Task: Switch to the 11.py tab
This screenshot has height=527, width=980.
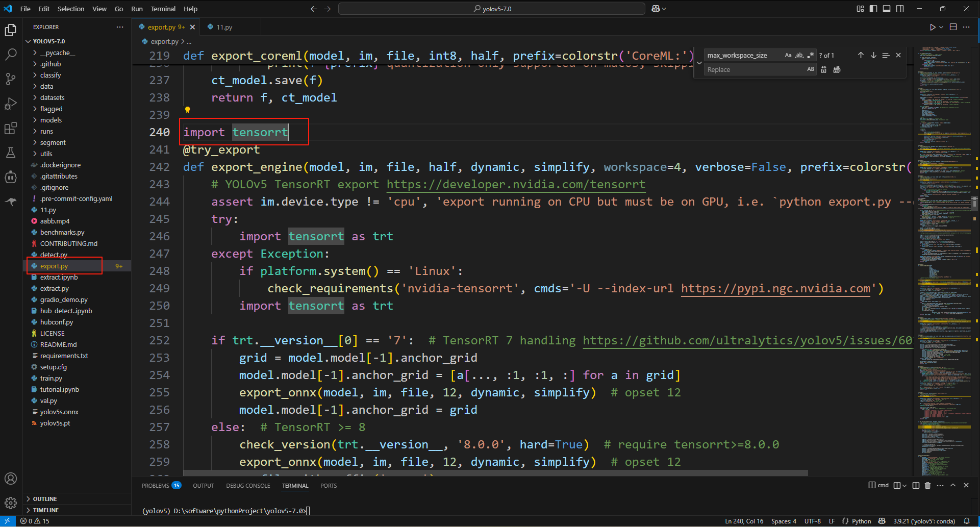Action: (223, 27)
